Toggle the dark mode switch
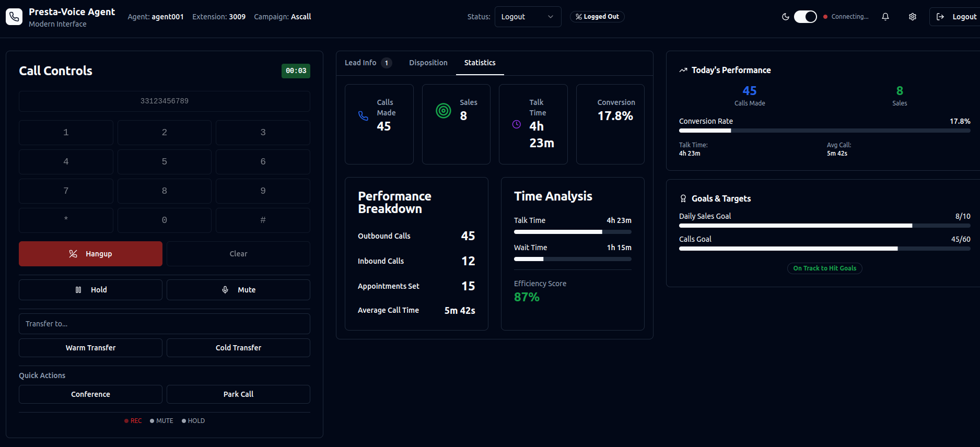This screenshot has width=980, height=447. point(805,17)
